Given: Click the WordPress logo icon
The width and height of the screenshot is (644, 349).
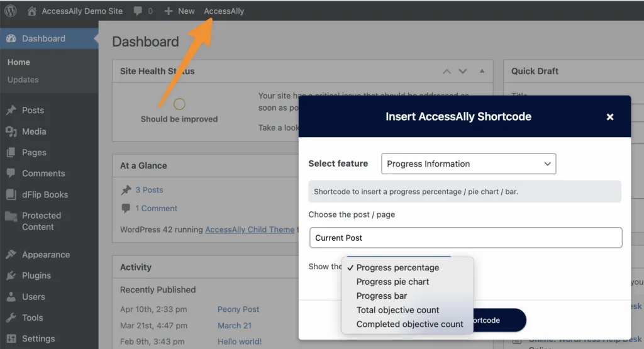Looking at the screenshot, I should (x=11, y=11).
